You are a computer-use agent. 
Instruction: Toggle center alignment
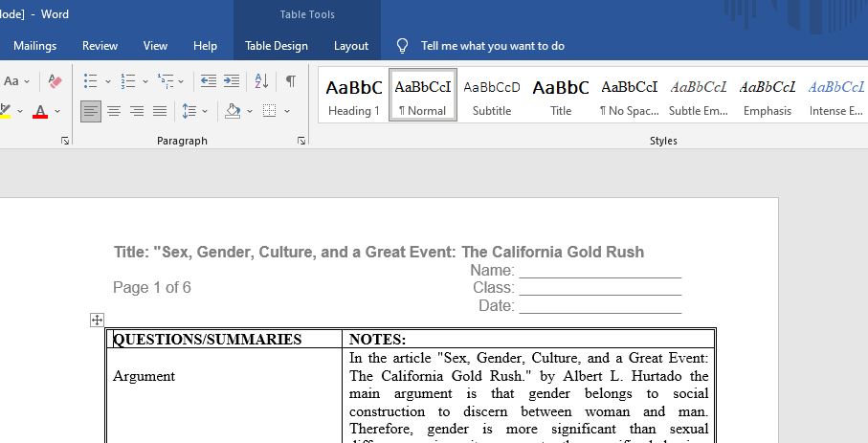click(114, 111)
